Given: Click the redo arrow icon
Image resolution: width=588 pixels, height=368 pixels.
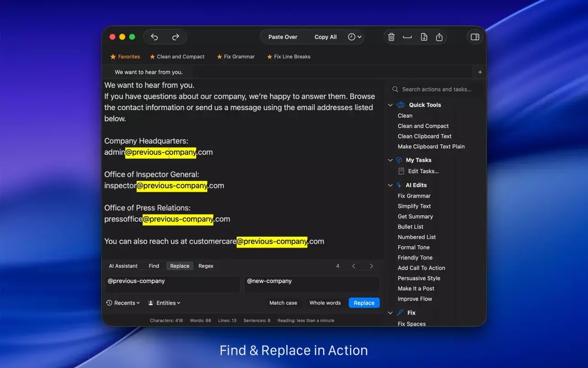Looking at the screenshot, I should tap(176, 37).
